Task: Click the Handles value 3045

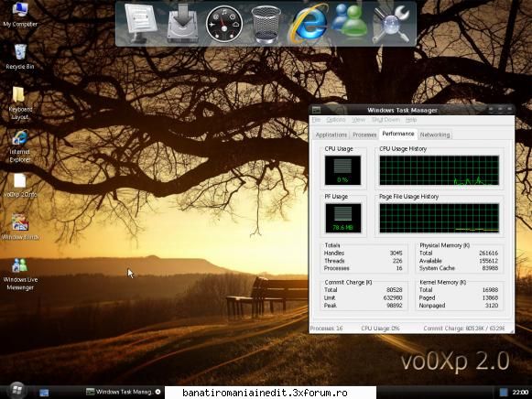Action: pos(396,253)
